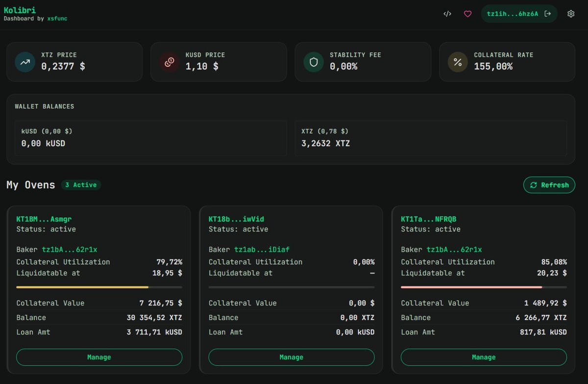Viewport: 588px width, 384px height.
Task: Click collateral value 7 216,75 $
Action: tap(161, 303)
